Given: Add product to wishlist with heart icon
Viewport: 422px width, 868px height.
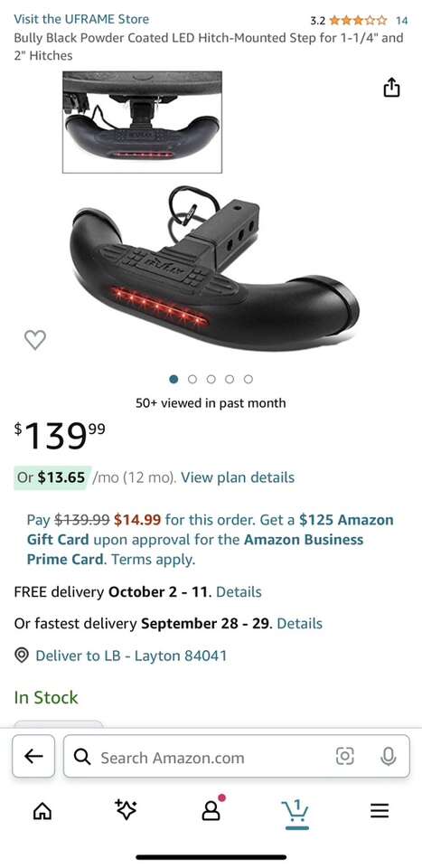Looking at the screenshot, I should [x=35, y=339].
